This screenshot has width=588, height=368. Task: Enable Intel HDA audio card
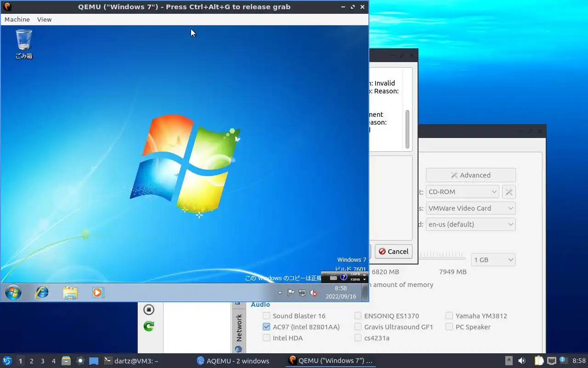tap(266, 338)
